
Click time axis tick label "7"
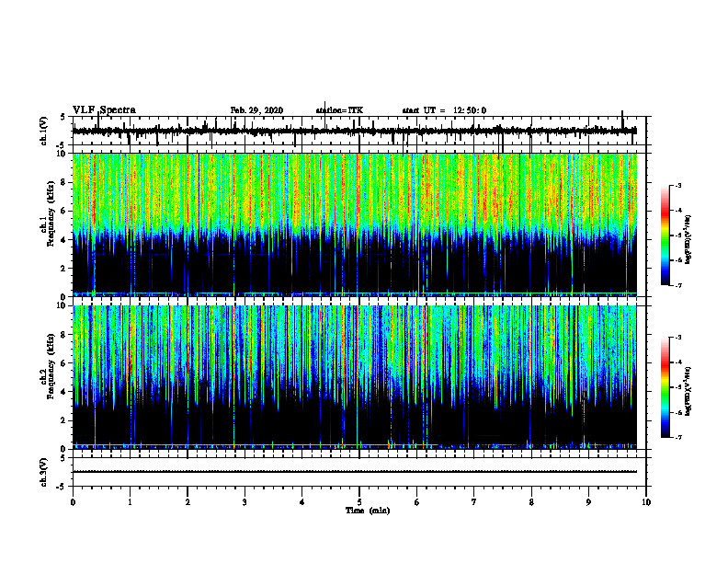point(474,502)
